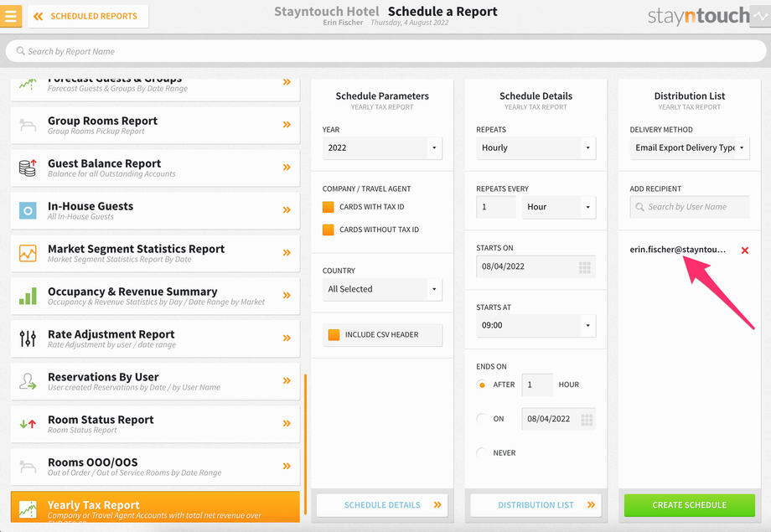
Task: Open the hamburger main menu
Action: pos(10,16)
